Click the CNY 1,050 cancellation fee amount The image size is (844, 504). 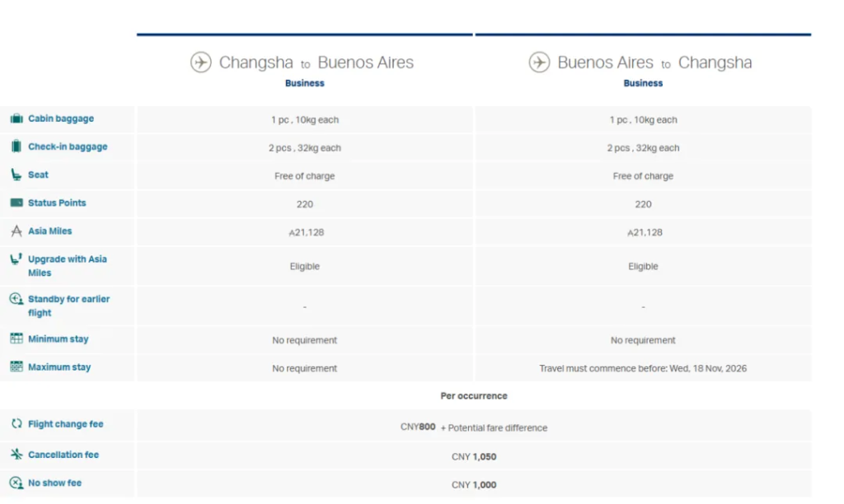coord(474,457)
